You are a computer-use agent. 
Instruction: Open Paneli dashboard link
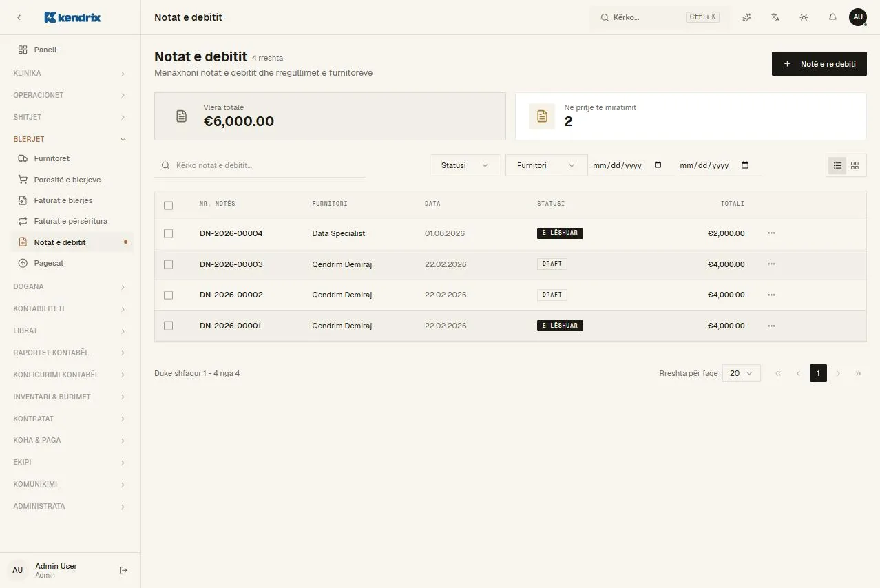73,50
